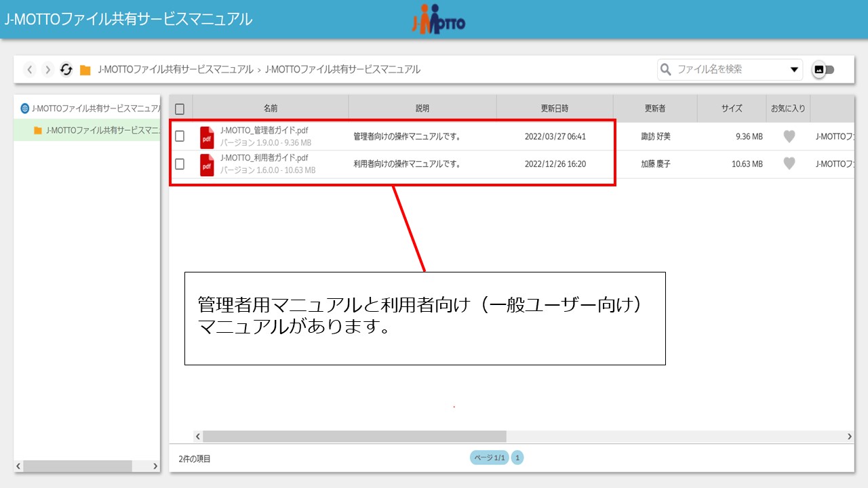This screenshot has width=868, height=488.
Task: Click the date 2022/03/27 06:41
Action: [x=555, y=136]
